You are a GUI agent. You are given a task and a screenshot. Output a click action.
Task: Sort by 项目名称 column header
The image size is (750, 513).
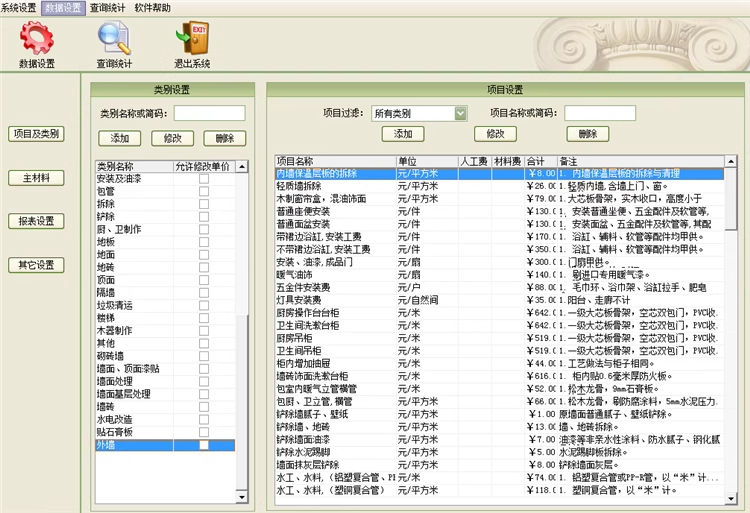point(336,162)
